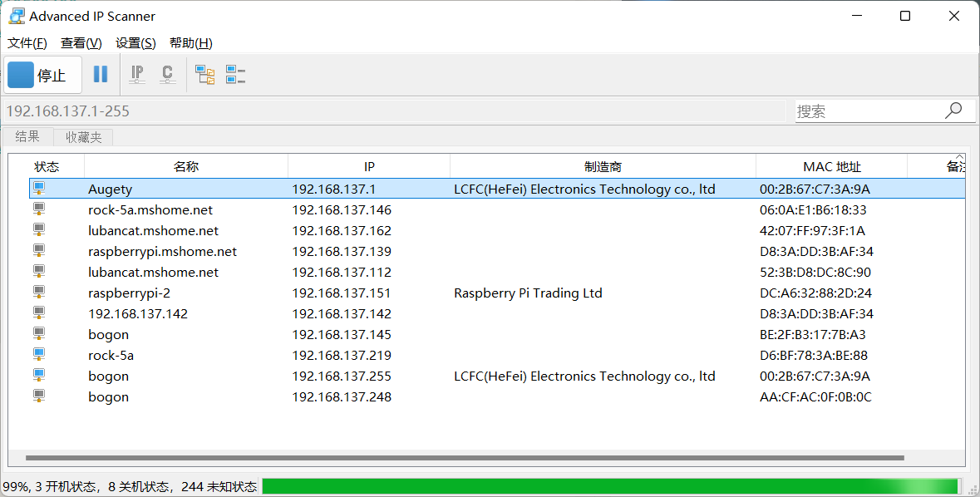
Task: Click the manufacturer cell in the Augety row
Action: (584, 189)
